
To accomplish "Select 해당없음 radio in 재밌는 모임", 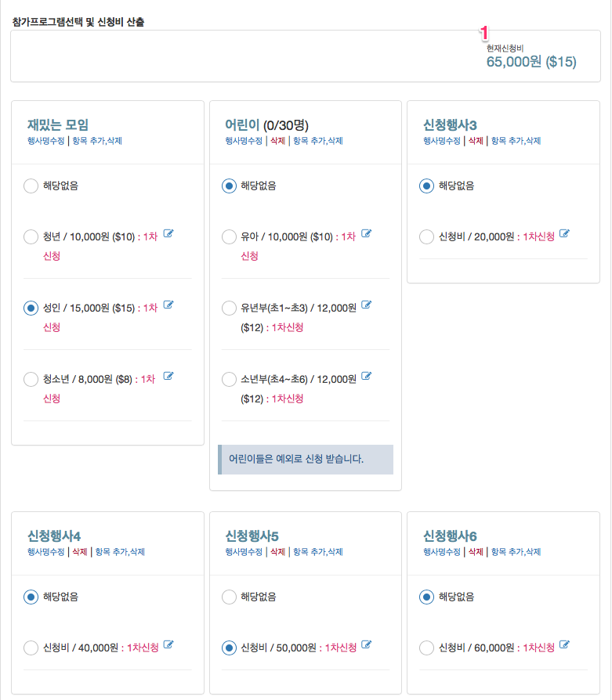I will [x=31, y=186].
